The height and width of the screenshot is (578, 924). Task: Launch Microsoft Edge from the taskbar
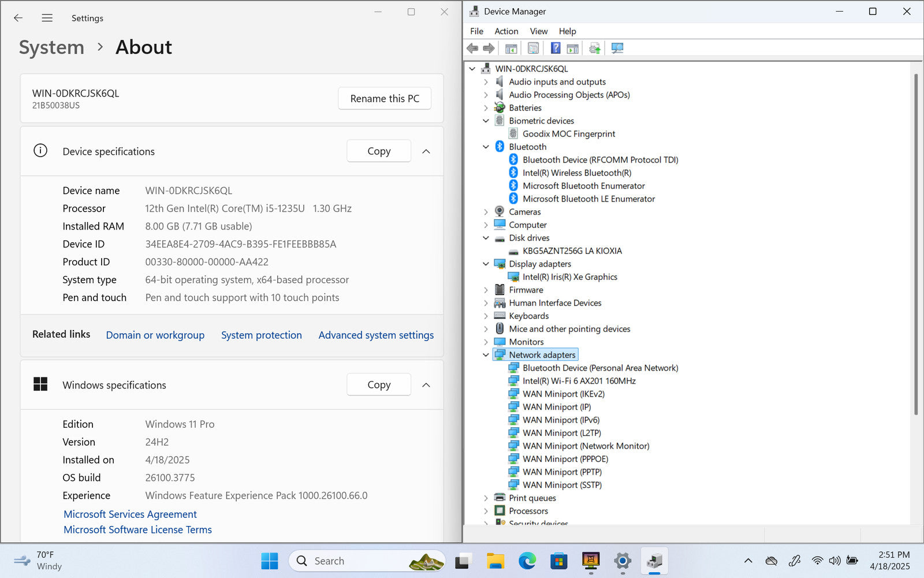coord(527,561)
